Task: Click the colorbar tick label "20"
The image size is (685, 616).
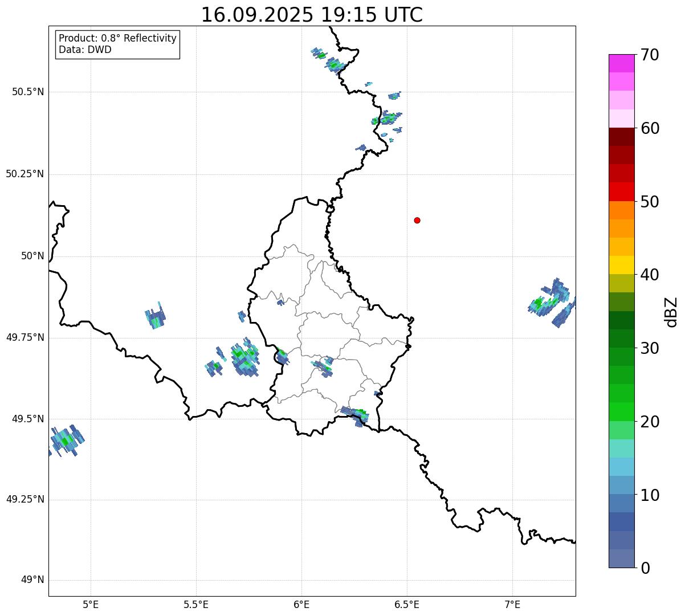Action: pos(650,422)
